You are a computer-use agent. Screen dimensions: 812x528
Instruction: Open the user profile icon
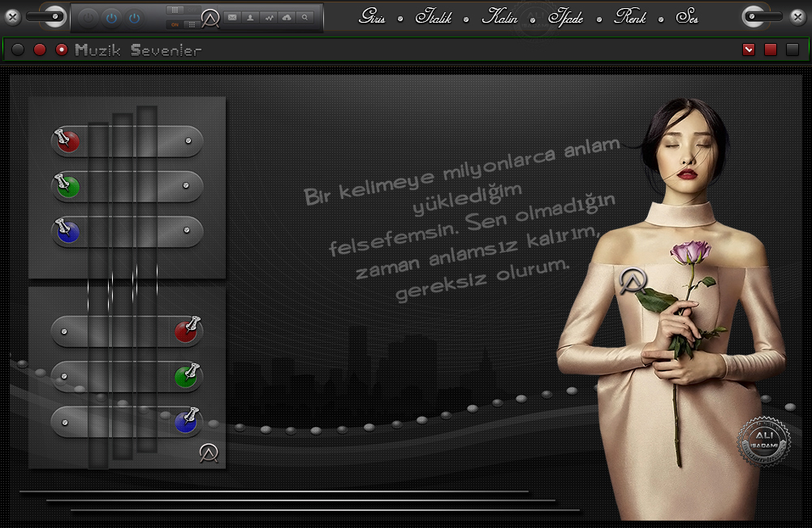pos(250,16)
